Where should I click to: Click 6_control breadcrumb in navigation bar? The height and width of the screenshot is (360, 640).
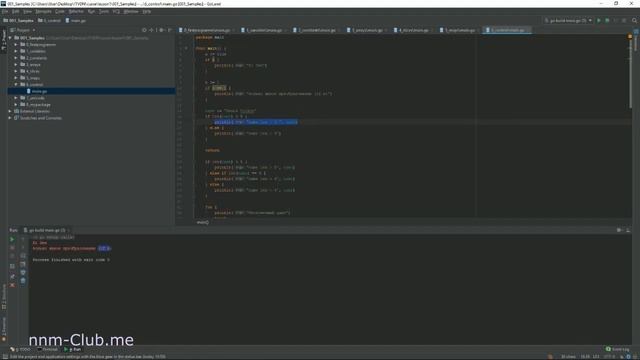[x=50, y=20]
